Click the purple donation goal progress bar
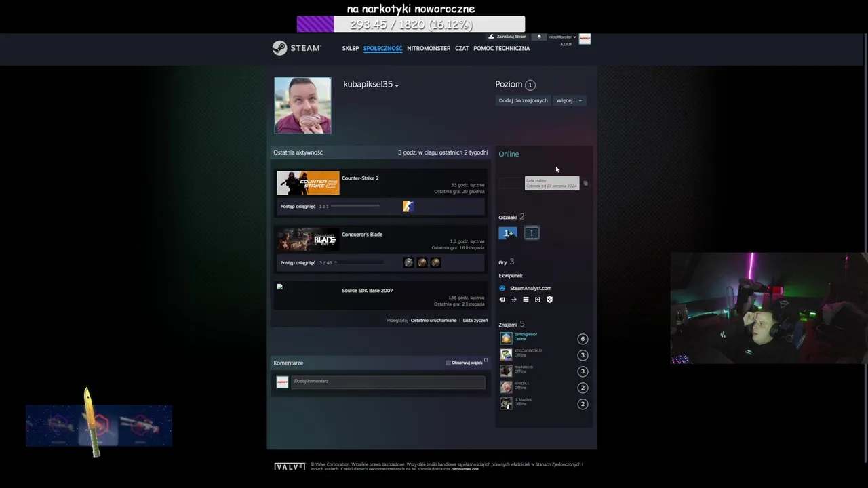This screenshot has width=868, height=488. point(411,24)
